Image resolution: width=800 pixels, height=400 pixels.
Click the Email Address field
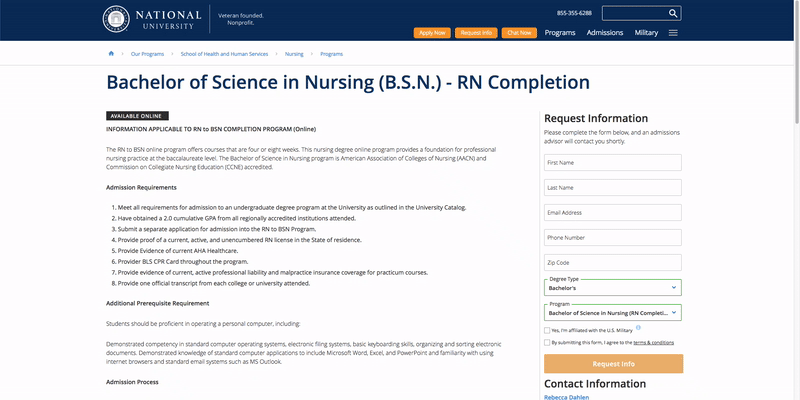click(613, 213)
